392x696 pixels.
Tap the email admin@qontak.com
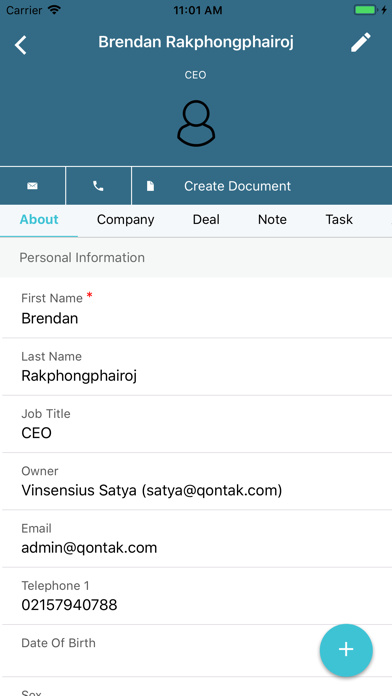[89, 548]
